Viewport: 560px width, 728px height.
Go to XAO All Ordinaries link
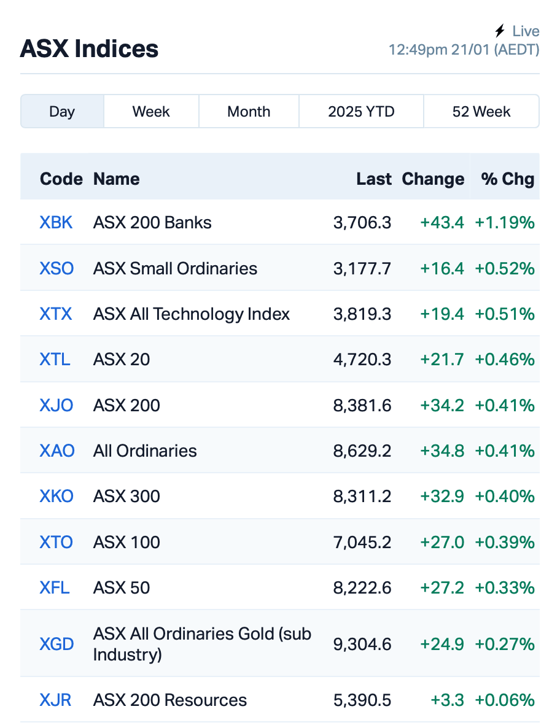(x=57, y=451)
